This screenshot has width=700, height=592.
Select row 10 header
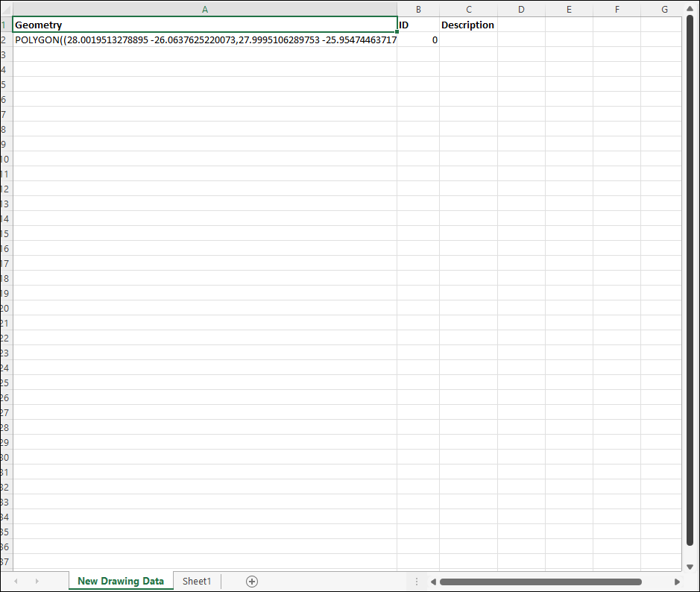(x=4, y=159)
